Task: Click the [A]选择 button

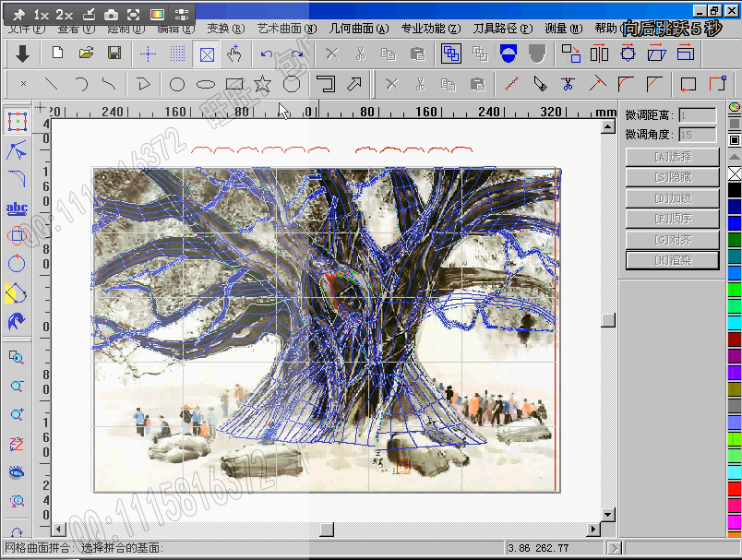Action: (x=673, y=157)
